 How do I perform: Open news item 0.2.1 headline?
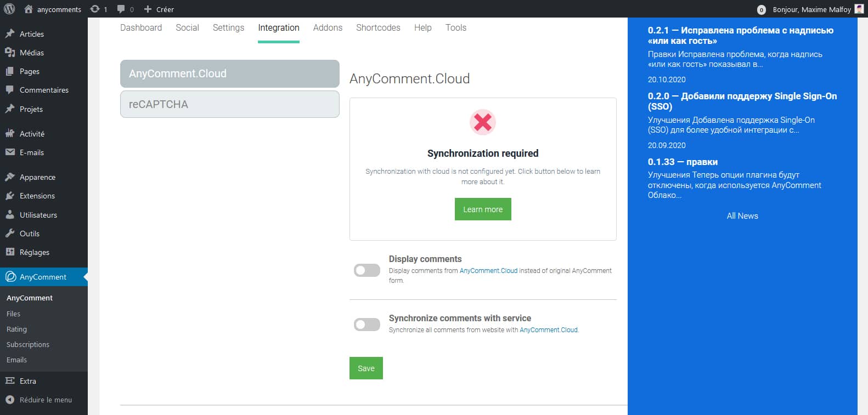point(740,36)
